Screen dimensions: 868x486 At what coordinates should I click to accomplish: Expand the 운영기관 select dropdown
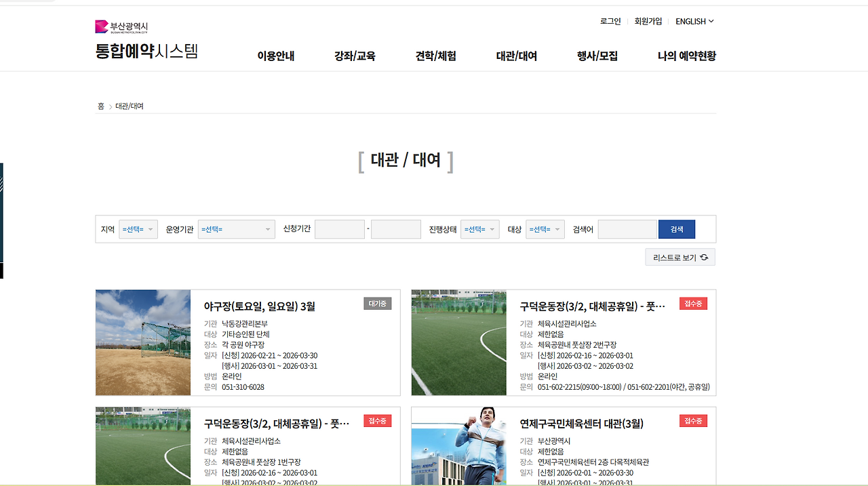pyautogui.click(x=237, y=229)
